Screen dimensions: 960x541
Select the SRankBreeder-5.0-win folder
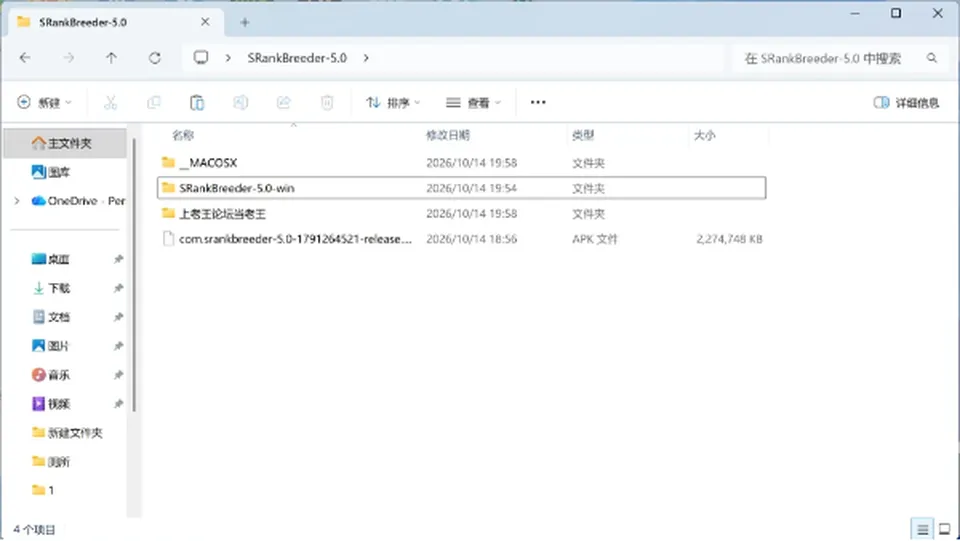461,188
